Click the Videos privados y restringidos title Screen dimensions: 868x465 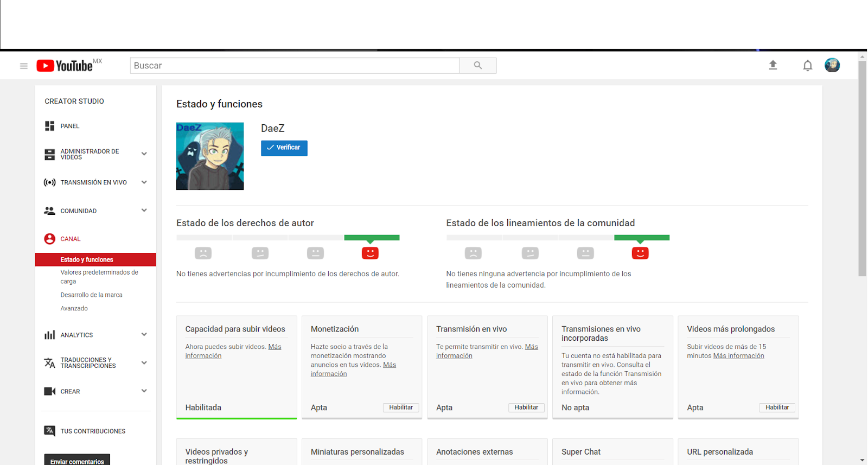tap(216, 456)
